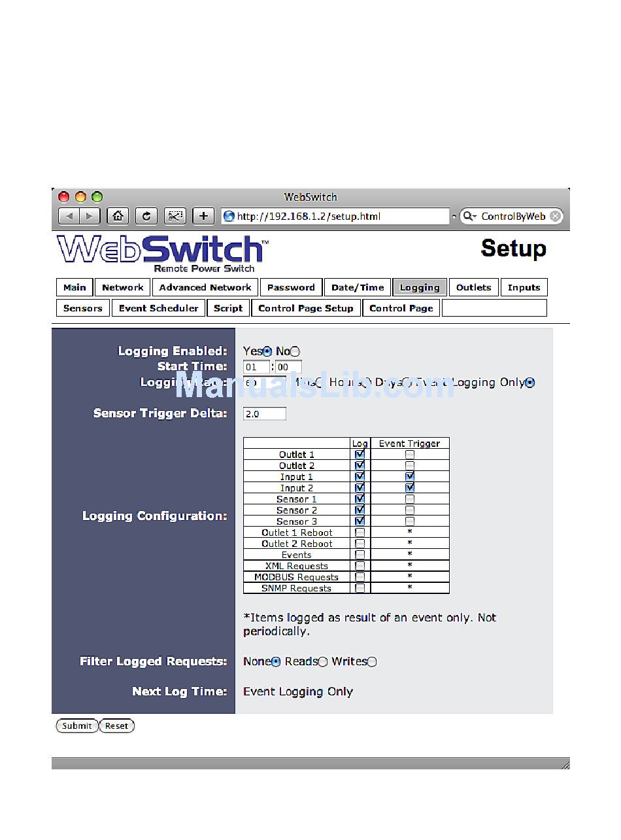Viewport: 621px width, 840px height.
Task: Click the green zoom window button
Action: pyautogui.click(x=97, y=197)
